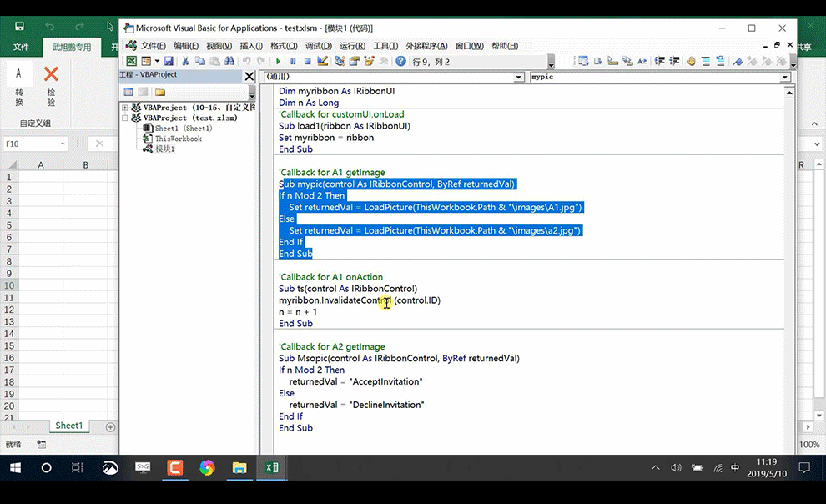The height and width of the screenshot is (504, 826).
Task: Click the Run Sub (play) toolbar icon
Action: 278,61
